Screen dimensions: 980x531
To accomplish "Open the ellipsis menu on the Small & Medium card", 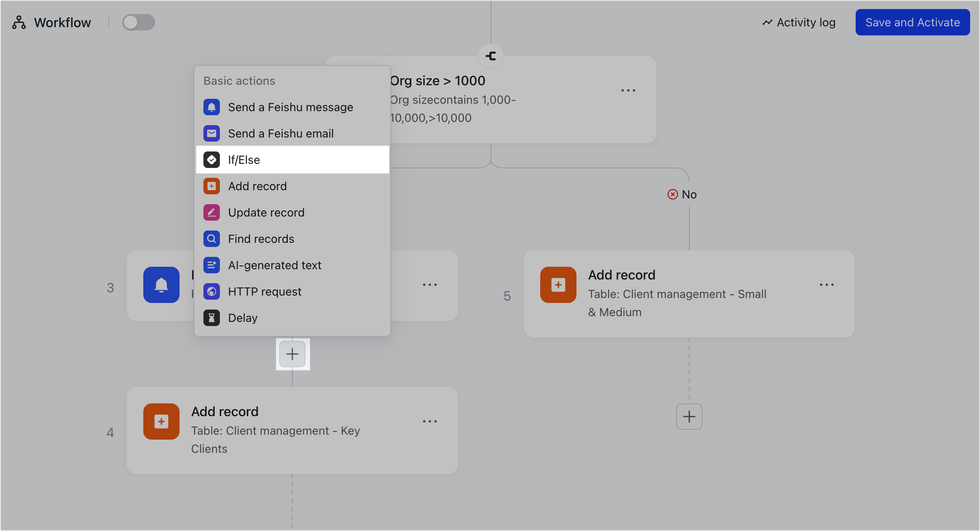I will pyautogui.click(x=827, y=284).
